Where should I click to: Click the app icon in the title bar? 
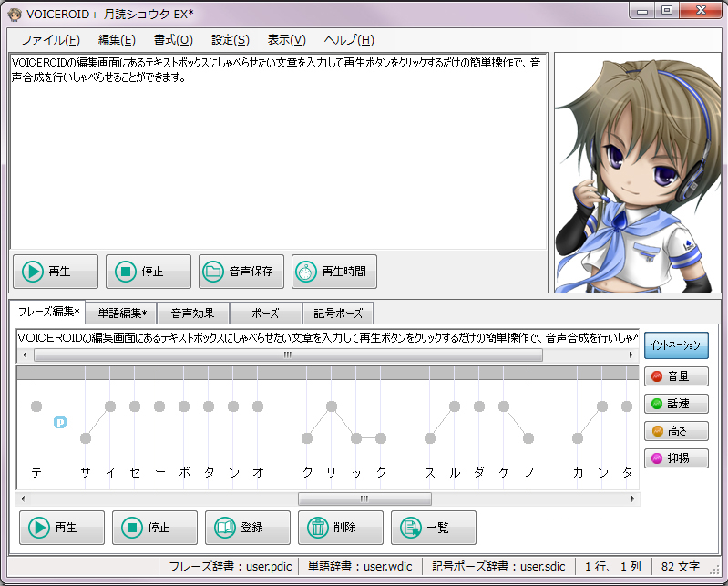[x=15, y=15]
